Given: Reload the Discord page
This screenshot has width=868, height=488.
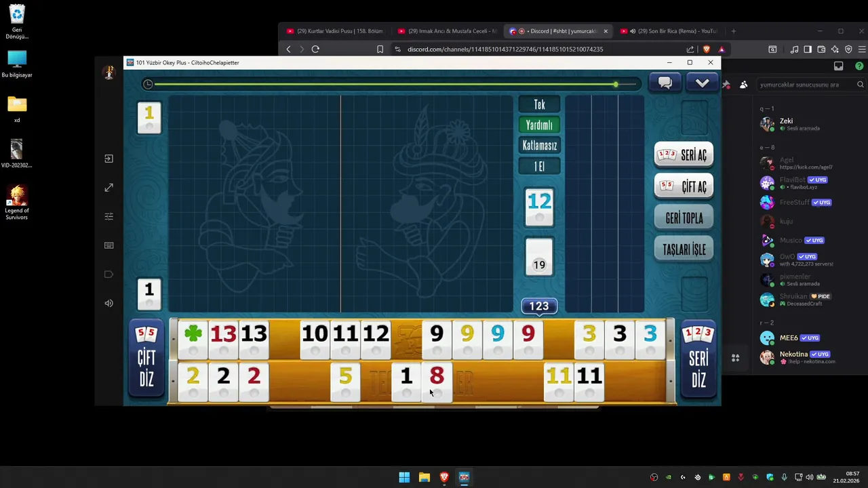Looking at the screenshot, I should pyautogui.click(x=315, y=49).
